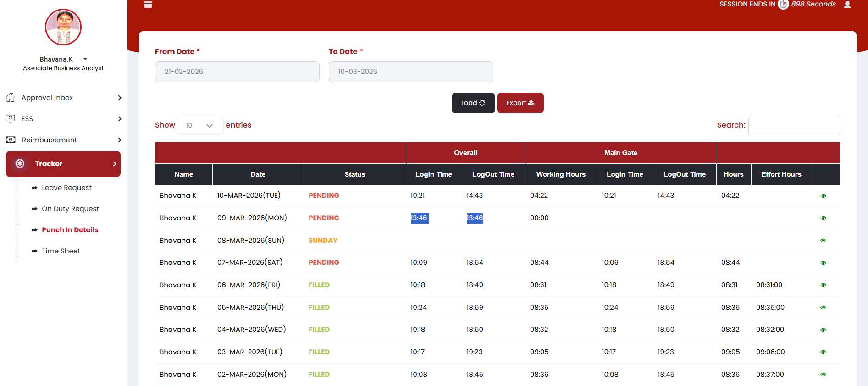This screenshot has height=386, width=868.
Task: Click the Approval Inbox home icon
Action: click(11, 98)
